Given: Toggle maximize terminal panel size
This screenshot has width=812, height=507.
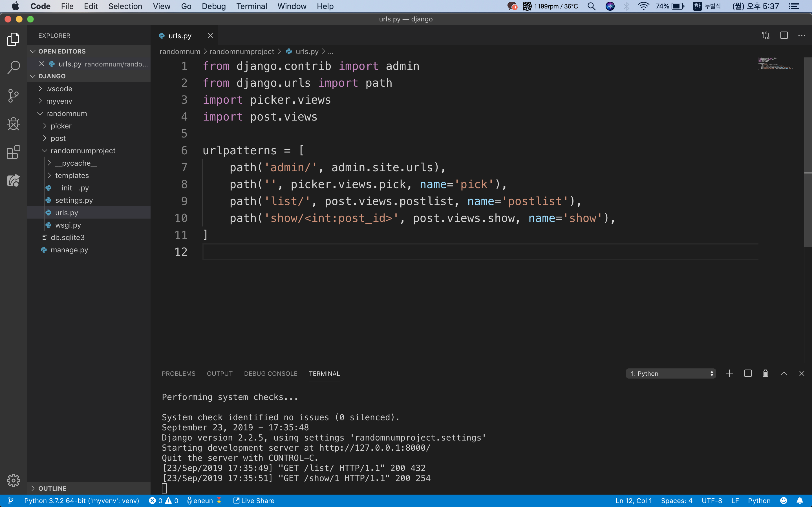Looking at the screenshot, I should point(784,373).
